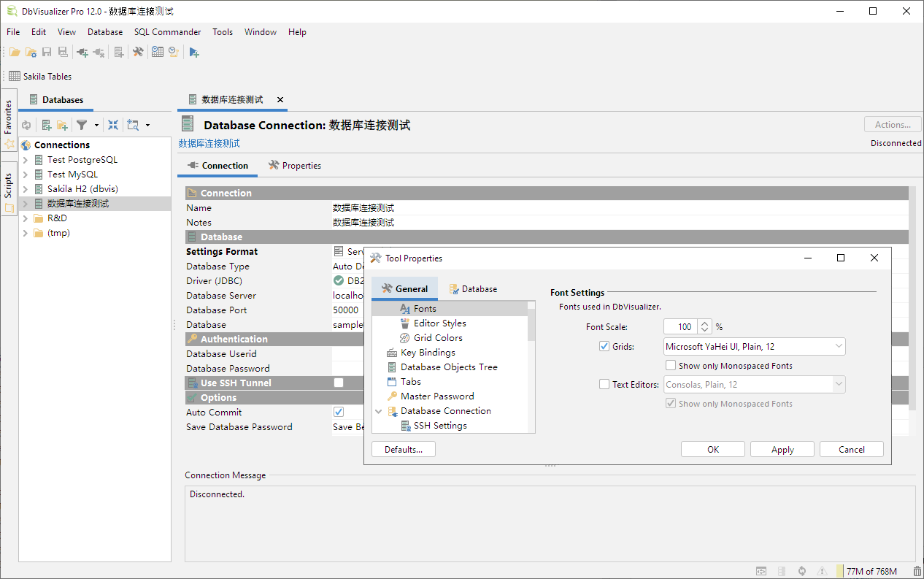Click the Open File folder icon
This screenshot has height=579, width=924.
pos(15,52)
